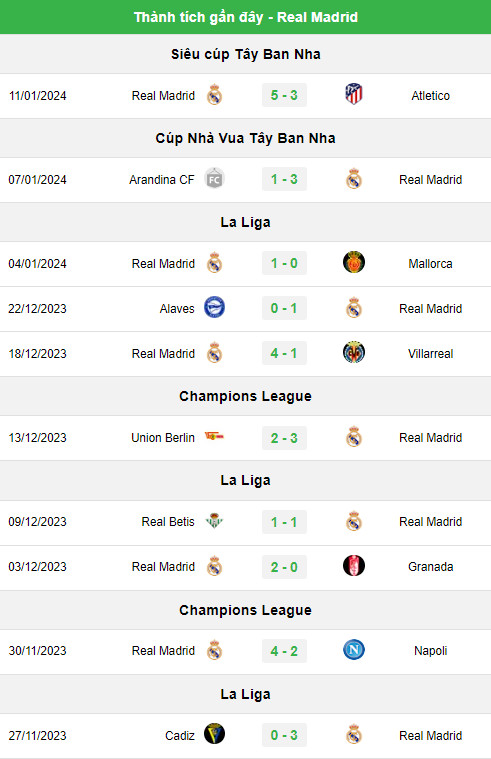The height and width of the screenshot is (759, 491).
Task: Click the Granada club crest
Action: tap(353, 566)
